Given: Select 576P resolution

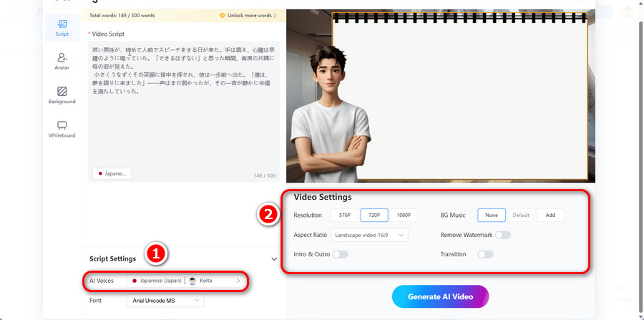Looking at the screenshot, I should 345,215.
